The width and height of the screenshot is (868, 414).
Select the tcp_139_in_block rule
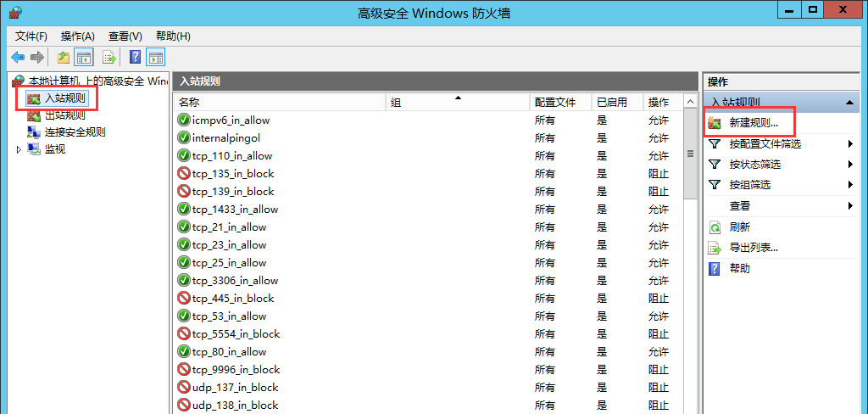click(429, 191)
